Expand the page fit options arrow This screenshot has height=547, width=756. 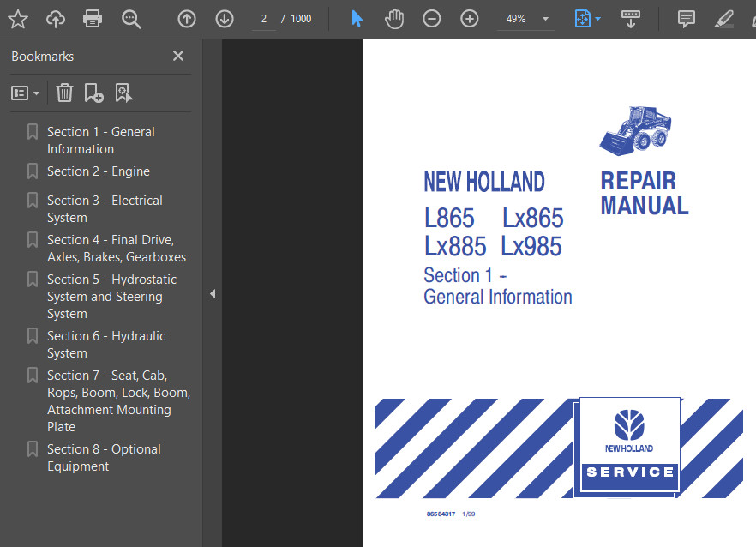click(598, 20)
